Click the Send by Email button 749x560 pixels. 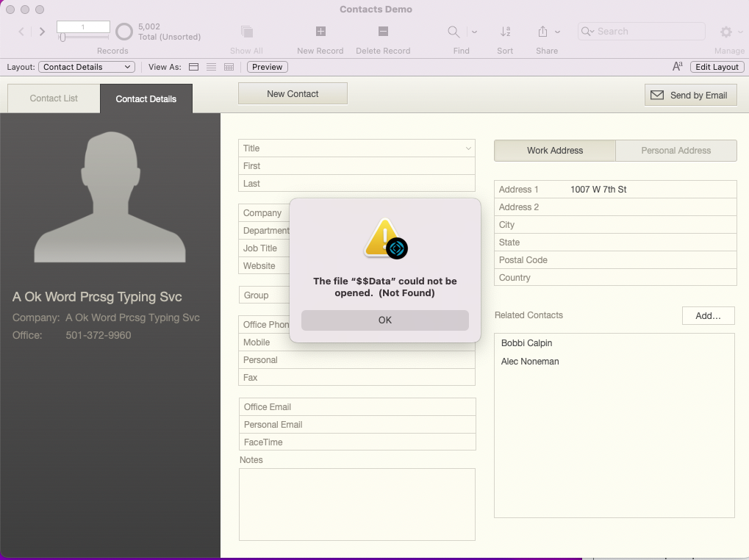690,95
